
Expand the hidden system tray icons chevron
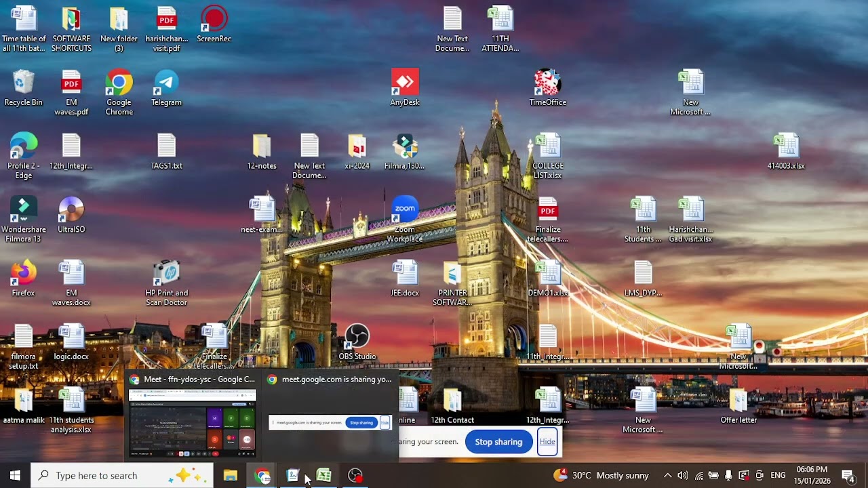[667, 476]
